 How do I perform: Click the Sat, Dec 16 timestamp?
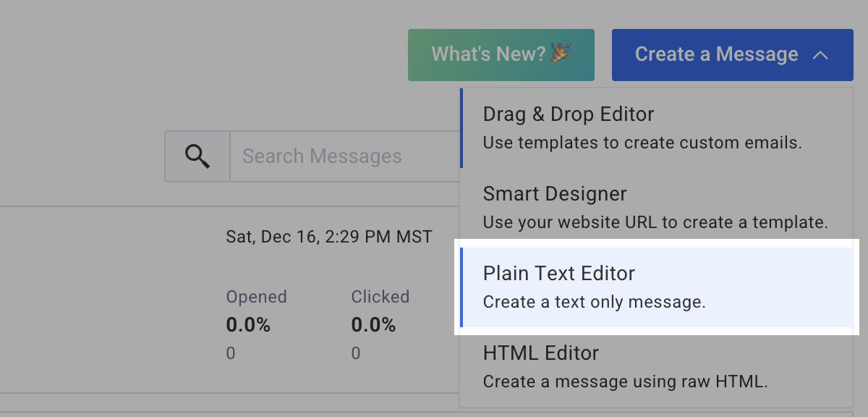(329, 237)
